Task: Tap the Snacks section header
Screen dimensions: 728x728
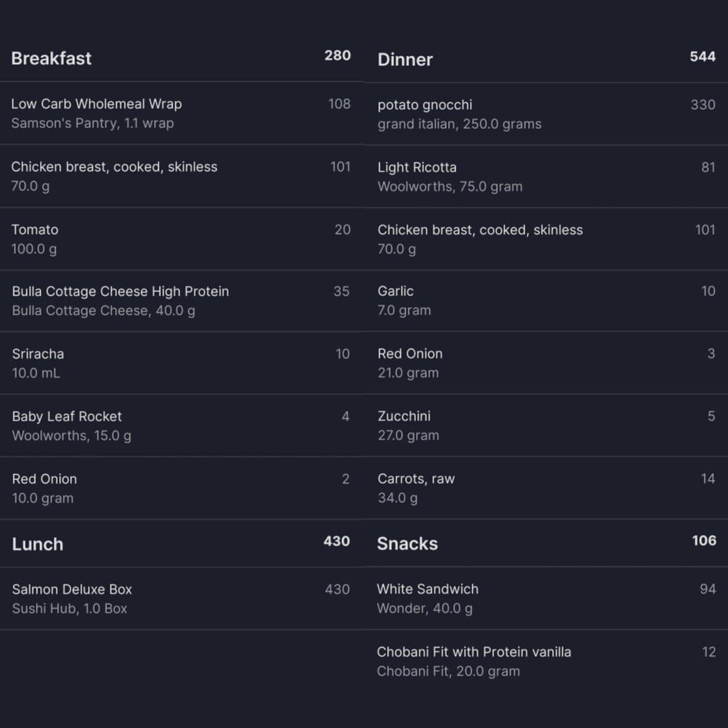Action: 546,543
